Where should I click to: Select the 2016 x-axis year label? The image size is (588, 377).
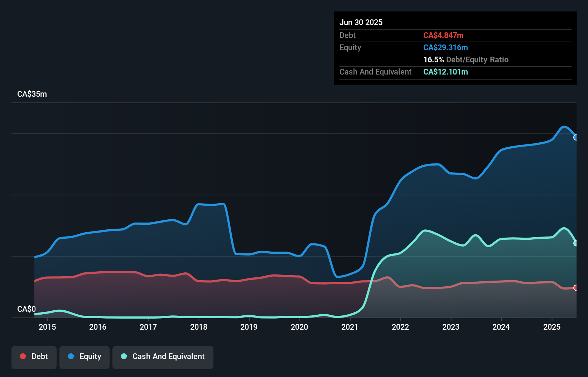98,327
